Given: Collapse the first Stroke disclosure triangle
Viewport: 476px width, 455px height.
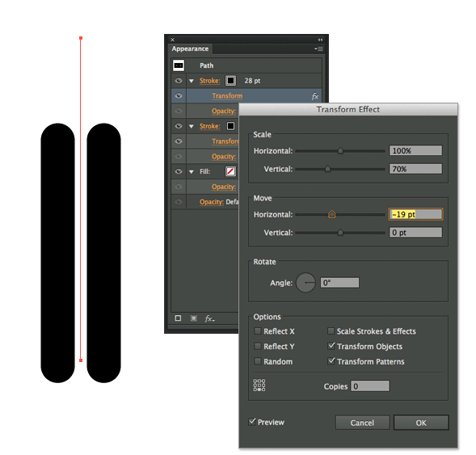Looking at the screenshot, I should (192, 81).
